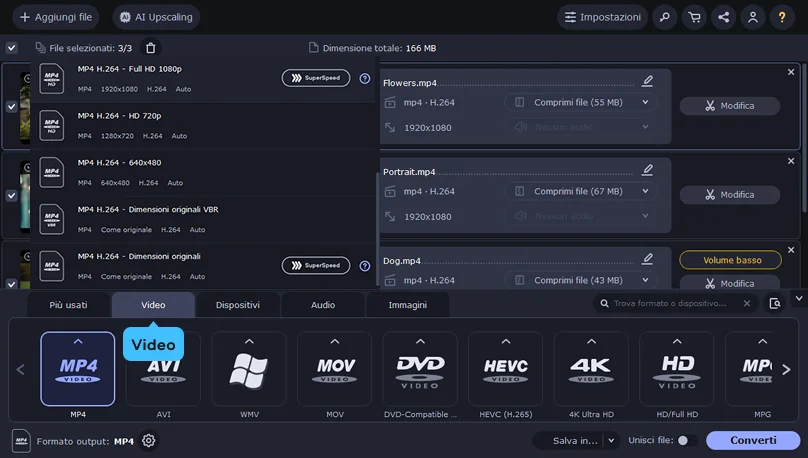Open the user account icon

753,17
